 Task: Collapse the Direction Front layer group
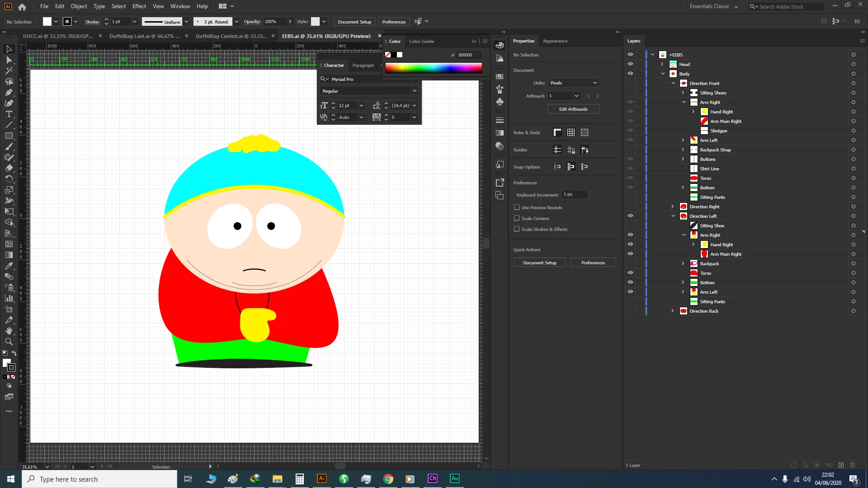673,83
